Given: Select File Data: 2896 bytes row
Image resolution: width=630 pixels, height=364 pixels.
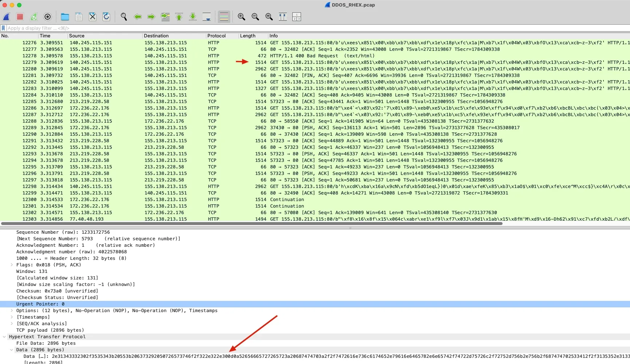Looking at the screenshot, I should [x=315, y=343].
